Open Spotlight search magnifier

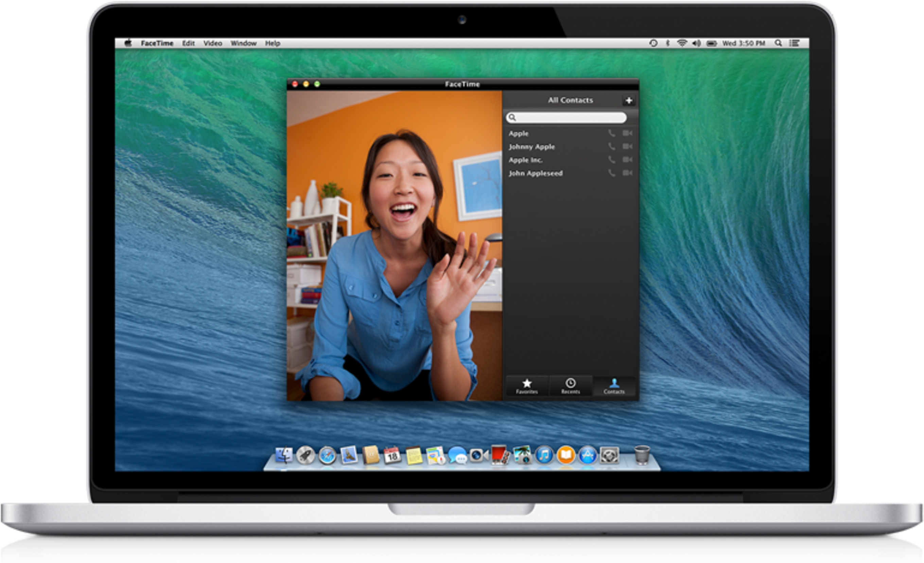point(778,43)
